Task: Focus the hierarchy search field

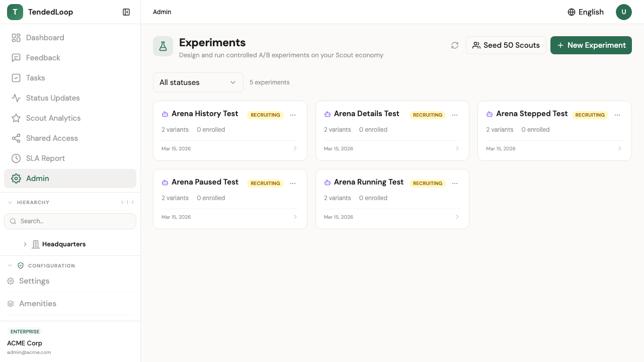Action: pyautogui.click(x=75, y=221)
